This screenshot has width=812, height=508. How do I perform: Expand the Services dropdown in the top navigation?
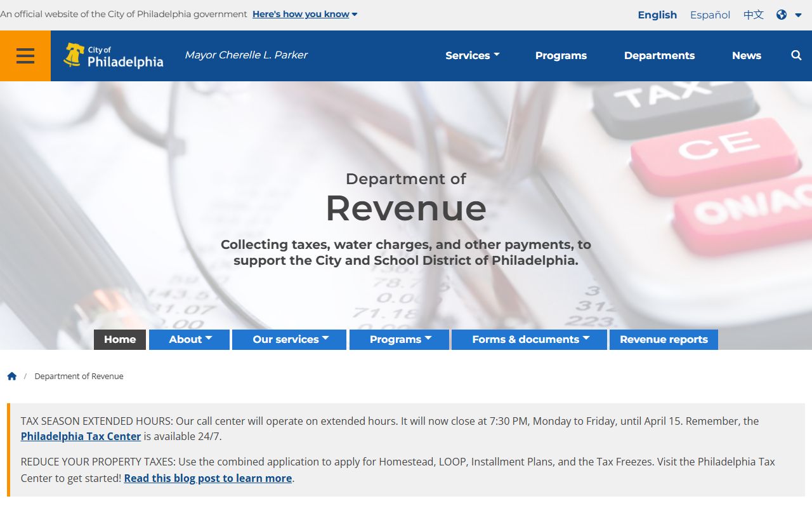pyautogui.click(x=473, y=55)
